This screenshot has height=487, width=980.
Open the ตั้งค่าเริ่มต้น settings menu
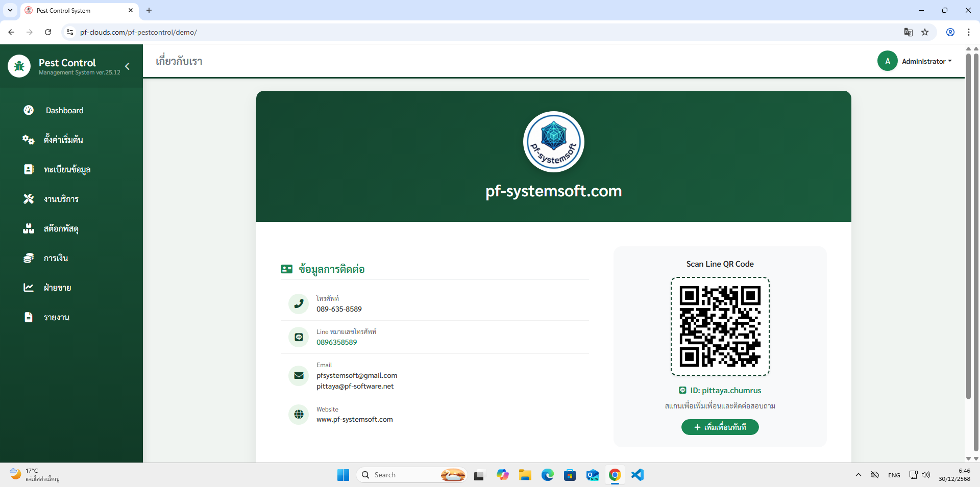tap(63, 140)
